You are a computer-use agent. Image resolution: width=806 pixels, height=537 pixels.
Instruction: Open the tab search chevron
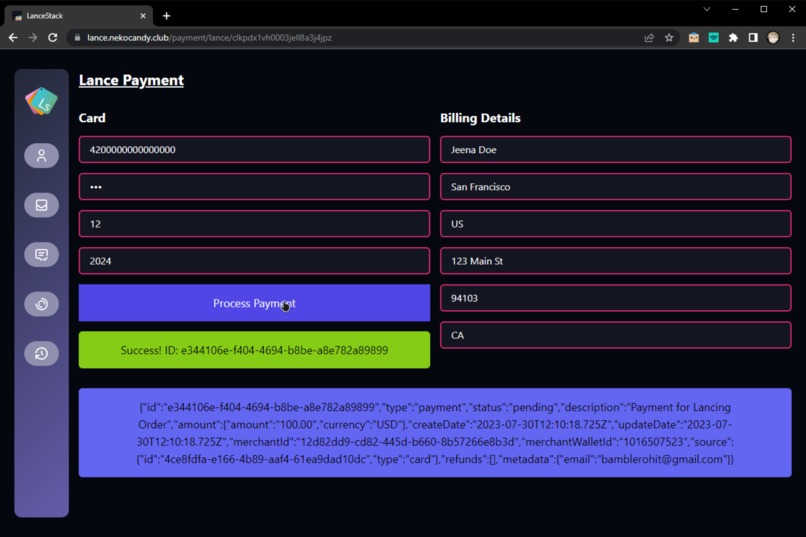pyautogui.click(x=707, y=9)
